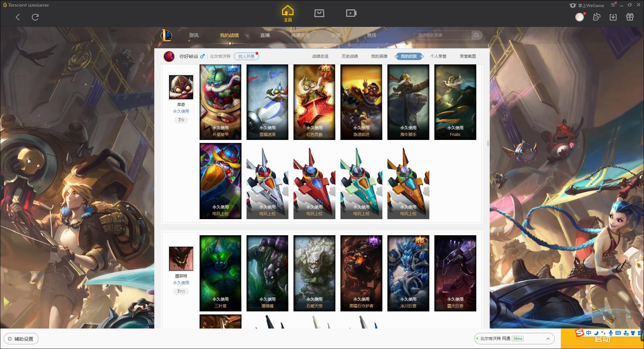Open the 黑曜石守护者 skin card
This screenshot has height=349, width=644.
[x=361, y=273]
